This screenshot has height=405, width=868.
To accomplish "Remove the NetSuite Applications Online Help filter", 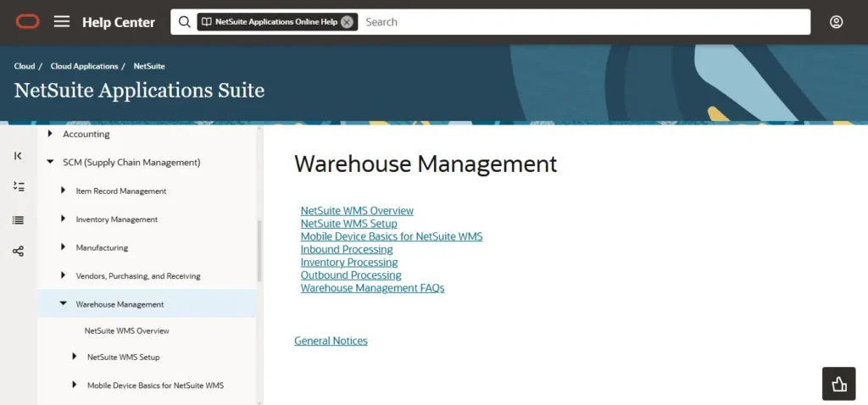I will coord(347,22).
